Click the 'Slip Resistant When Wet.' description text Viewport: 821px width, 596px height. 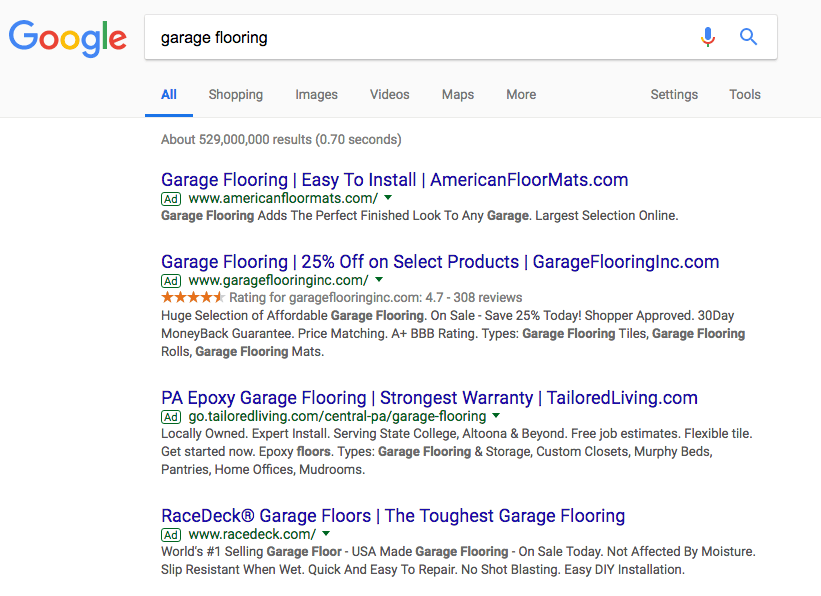coord(232,569)
